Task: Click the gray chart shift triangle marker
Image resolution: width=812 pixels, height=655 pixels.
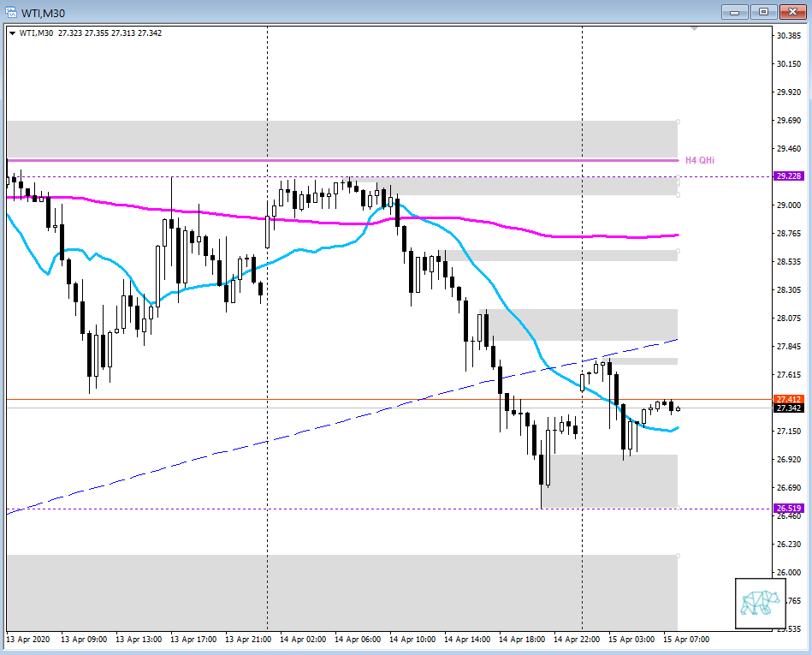Action: pyautogui.click(x=695, y=29)
